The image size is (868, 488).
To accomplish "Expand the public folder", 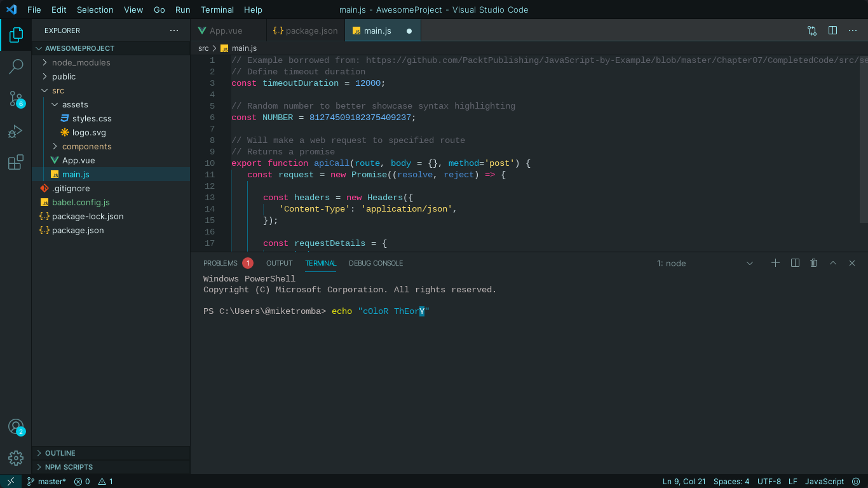I will [x=64, y=76].
